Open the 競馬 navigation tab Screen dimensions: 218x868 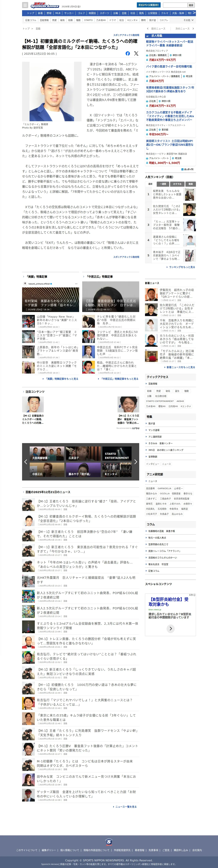coord(141,13)
